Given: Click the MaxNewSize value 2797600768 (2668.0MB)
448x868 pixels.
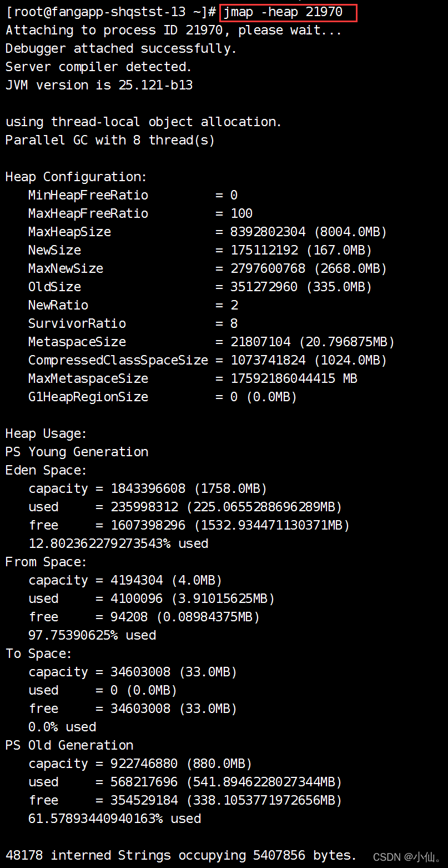Looking at the screenshot, I should pyautogui.click(x=309, y=268).
